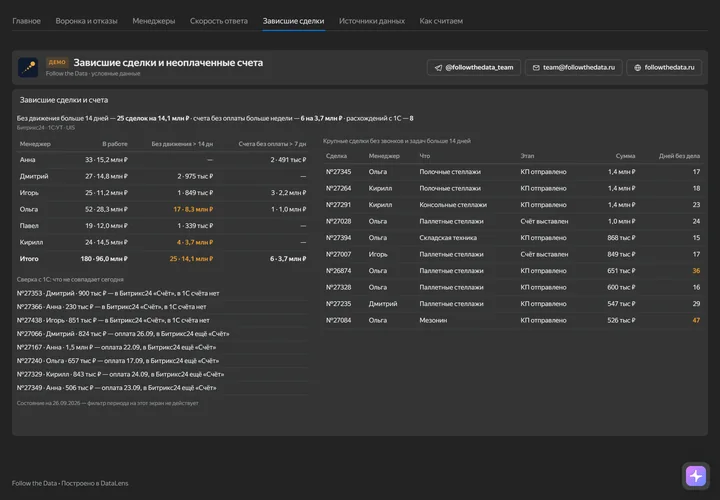Click the В работе column header
The height and width of the screenshot is (500, 720).
115,144
